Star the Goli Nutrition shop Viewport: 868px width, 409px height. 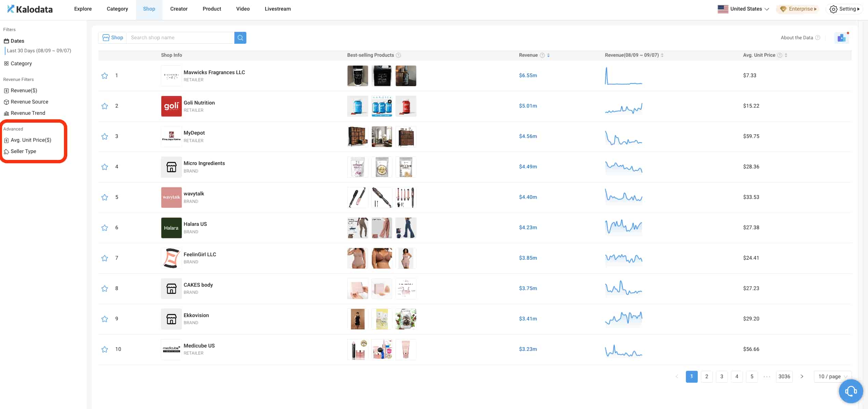105,106
